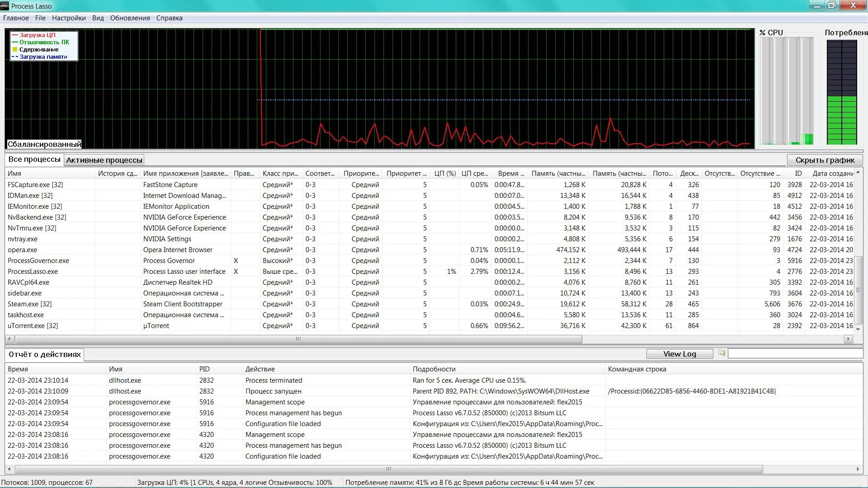Click the Сбалансированный power plan label
Viewport: 868px width, 488px height.
coord(44,144)
